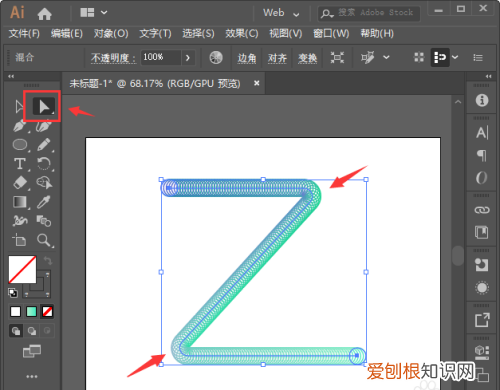Apply solid Color mode button
The image size is (500, 390).
(15, 312)
